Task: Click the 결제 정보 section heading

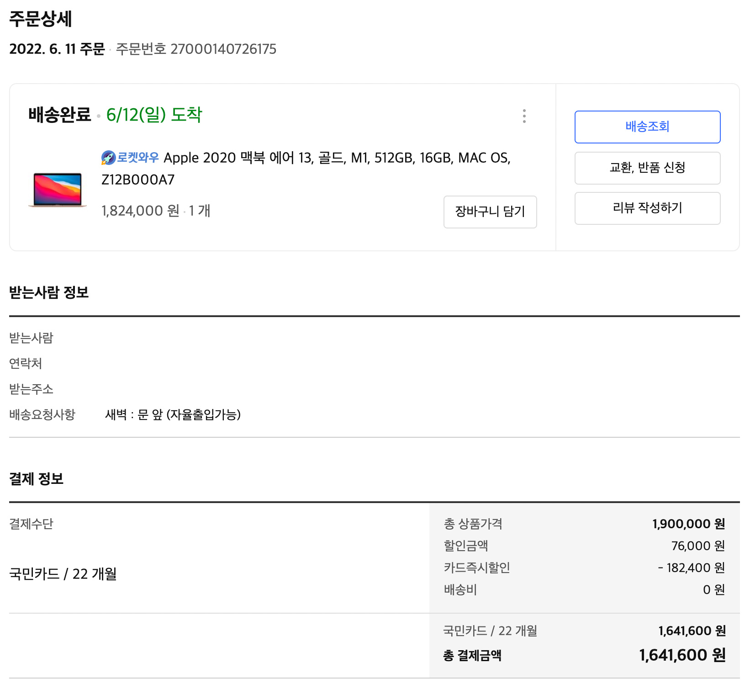Action: pyautogui.click(x=36, y=478)
